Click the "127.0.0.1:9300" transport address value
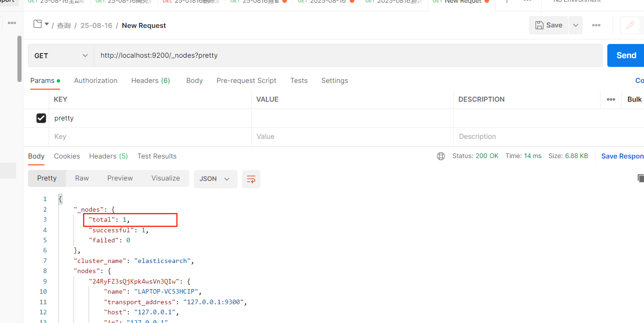This screenshot has height=323, width=644. (214, 302)
